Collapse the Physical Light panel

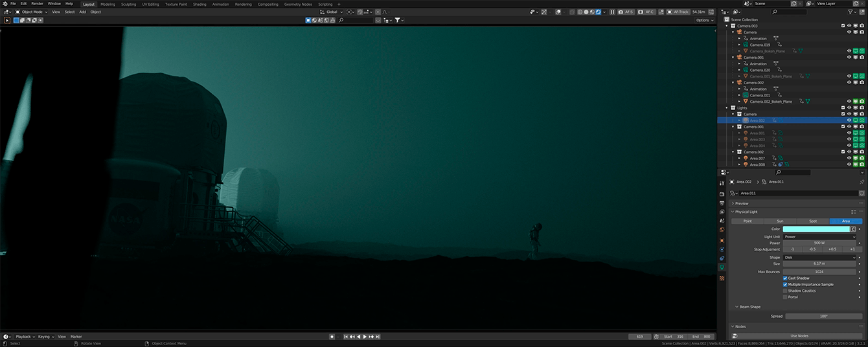(745, 212)
